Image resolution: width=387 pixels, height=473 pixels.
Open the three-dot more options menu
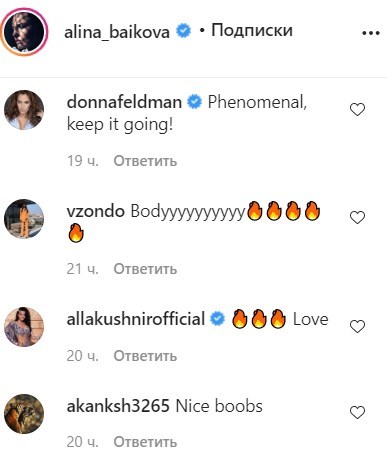[371, 33]
